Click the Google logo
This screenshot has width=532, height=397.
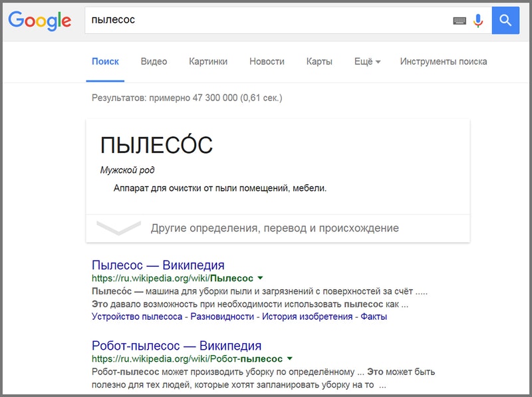(39, 21)
